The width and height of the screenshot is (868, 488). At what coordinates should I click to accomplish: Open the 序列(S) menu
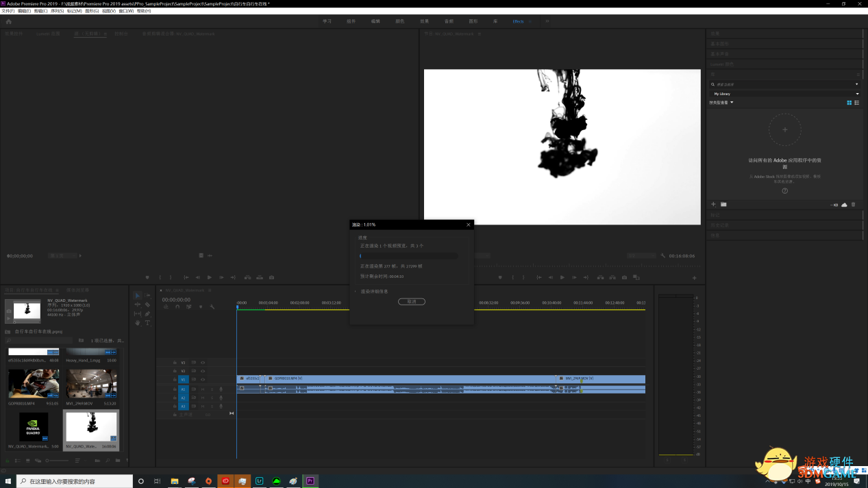[57, 11]
